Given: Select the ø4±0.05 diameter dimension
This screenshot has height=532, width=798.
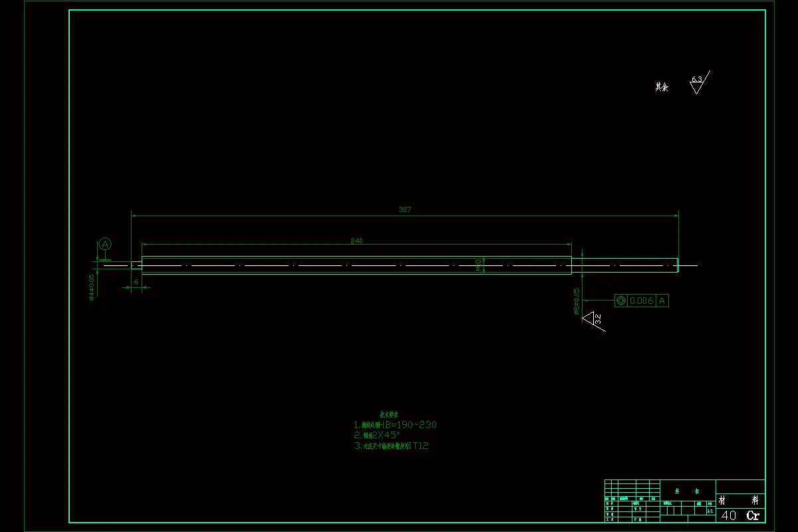Looking at the screenshot, I should point(92,287).
